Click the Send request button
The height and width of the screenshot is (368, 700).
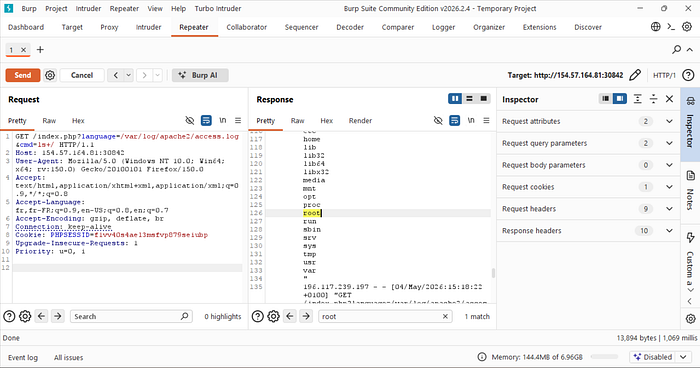pyautogui.click(x=23, y=75)
